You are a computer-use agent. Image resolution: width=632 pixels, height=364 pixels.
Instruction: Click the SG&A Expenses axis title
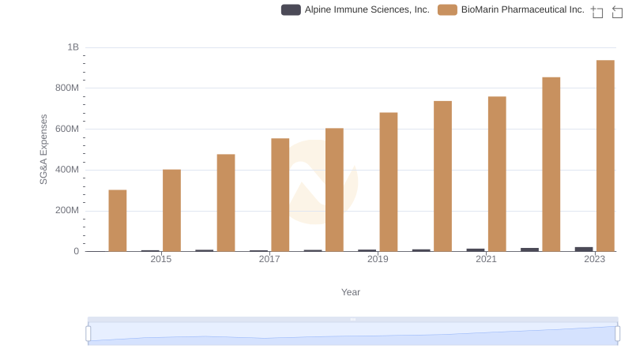tap(43, 149)
